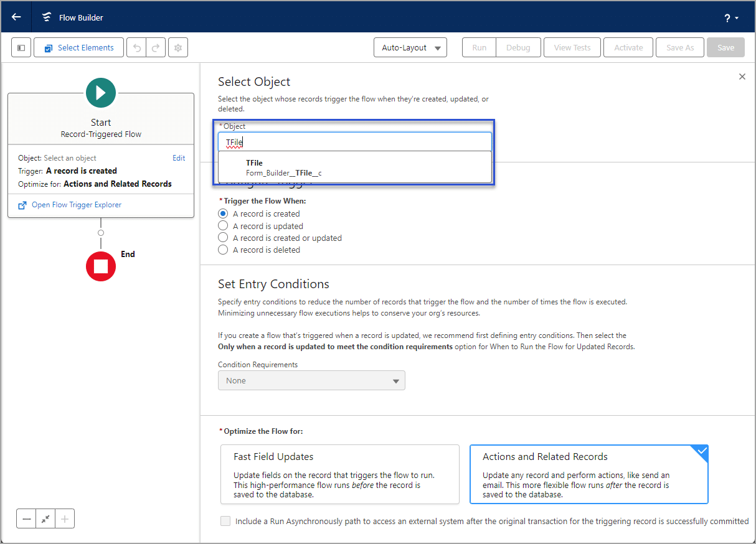Click the undo icon in the toolbar
The width and height of the screenshot is (756, 544).
(136, 47)
